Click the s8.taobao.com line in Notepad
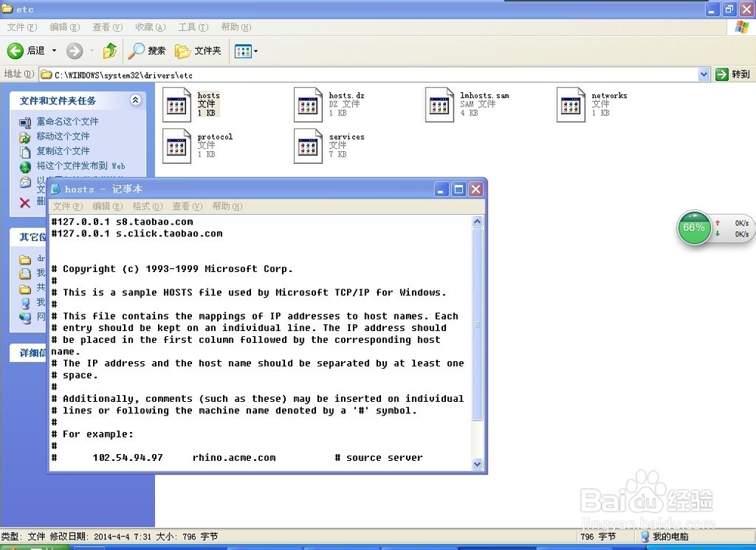The image size is (756, 550). coord(122,222)
